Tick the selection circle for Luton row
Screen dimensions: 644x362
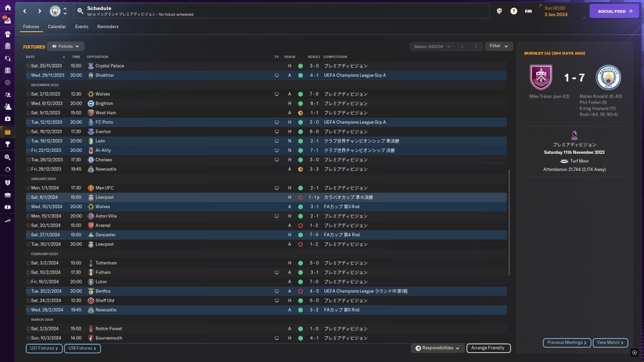click(28, 282)
